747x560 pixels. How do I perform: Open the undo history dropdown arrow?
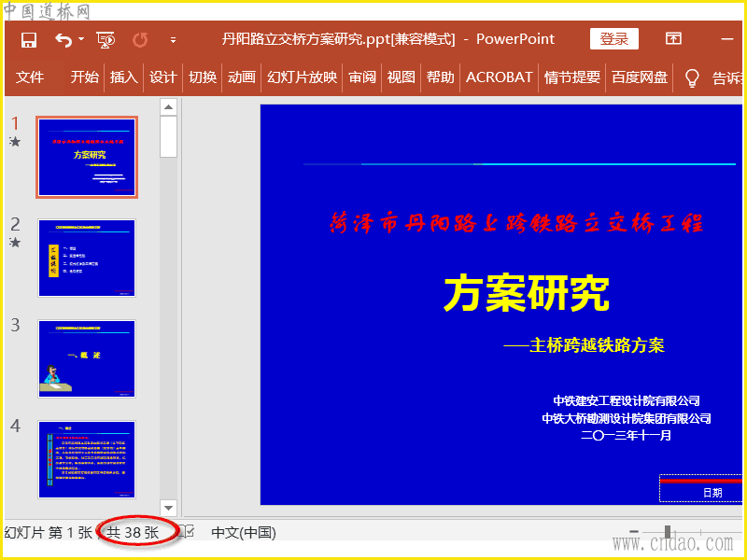pos(81,38)
